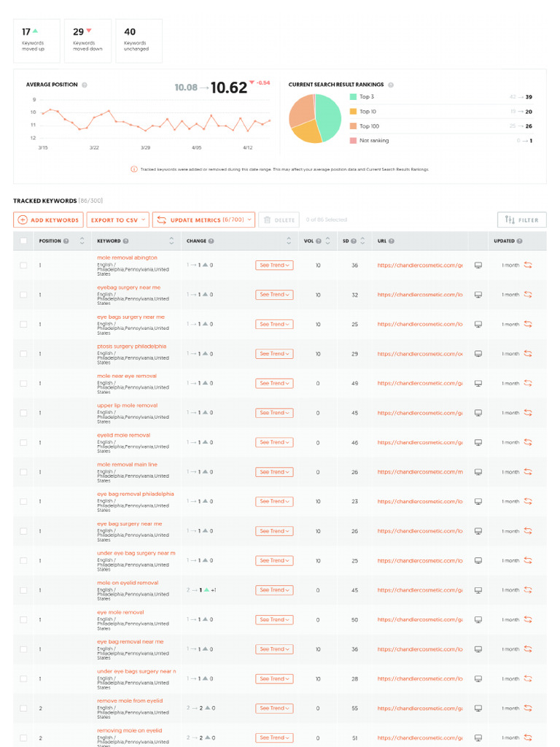The width and height of the screenshot is (560, 747).
Task: Expand See Trend for eyelid mole removal
Action: 274,442
